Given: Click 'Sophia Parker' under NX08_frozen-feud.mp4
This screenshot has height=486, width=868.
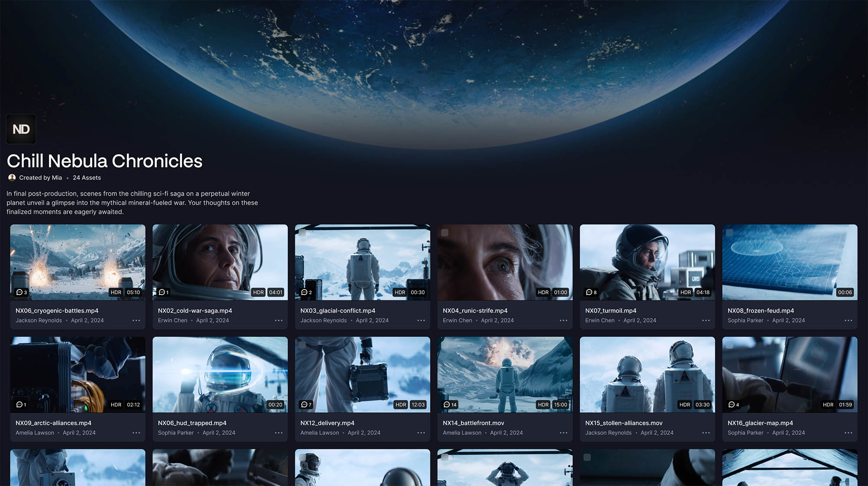Looking at the screenshot, I should 745,321.
